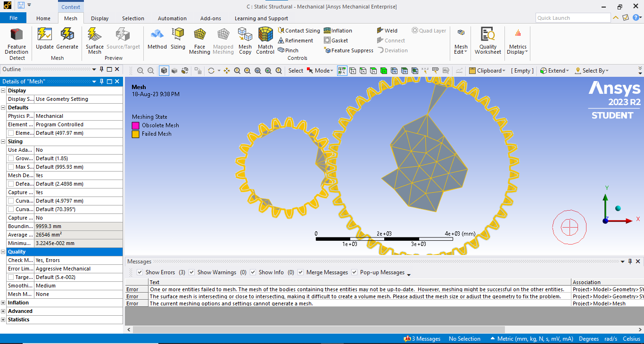Image resolution: width=644 pixels, height=344 pixels.
Task: Click the [ Empty ] clipboard button
Action: click(522, 71)
